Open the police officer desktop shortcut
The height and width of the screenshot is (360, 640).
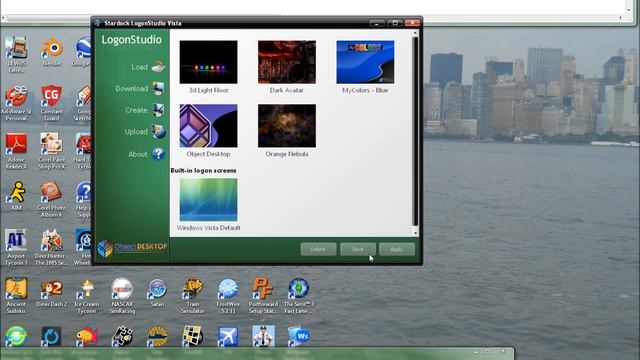pos(263,336)
